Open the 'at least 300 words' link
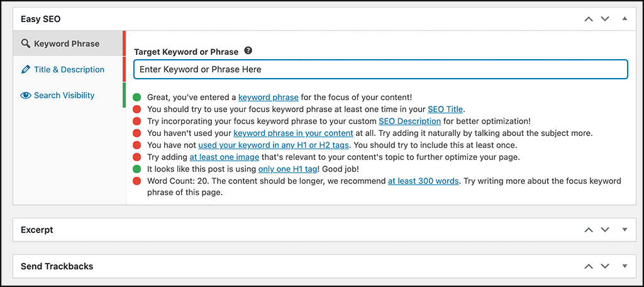This screenshot has width=644, height=287. coord(423,181)
